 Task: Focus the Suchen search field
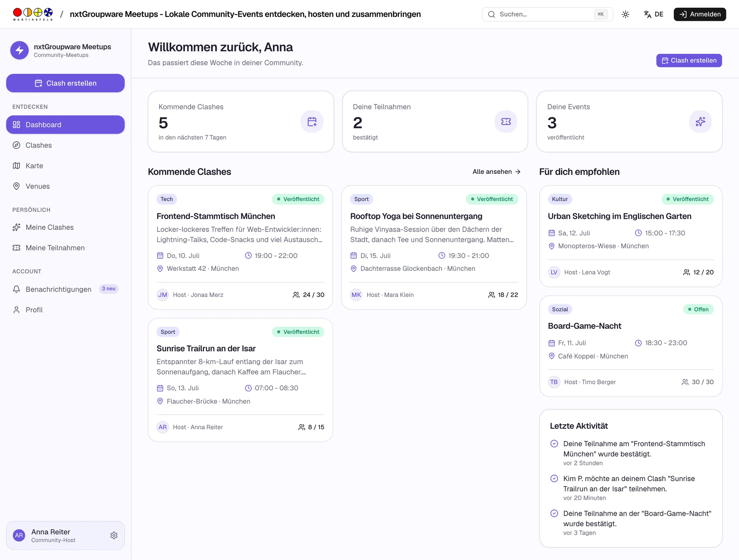pos(547,14)
